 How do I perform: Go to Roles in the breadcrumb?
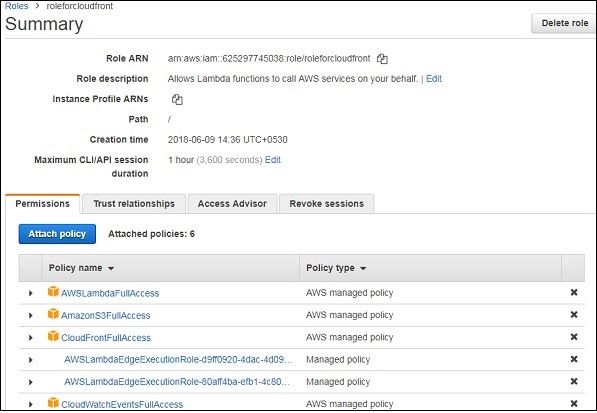(x=16, y=6)
